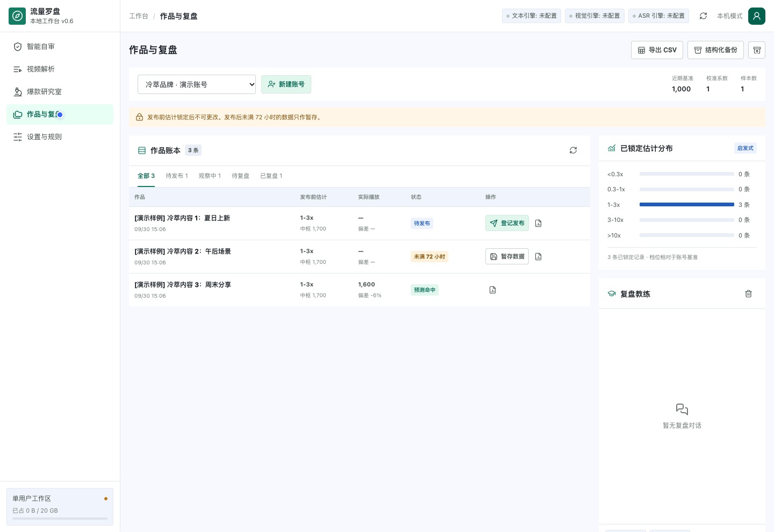Viewport: 774px width, 532px height.
Task: Open report icon for 冷萃内容 2 row
Action: 539,257
